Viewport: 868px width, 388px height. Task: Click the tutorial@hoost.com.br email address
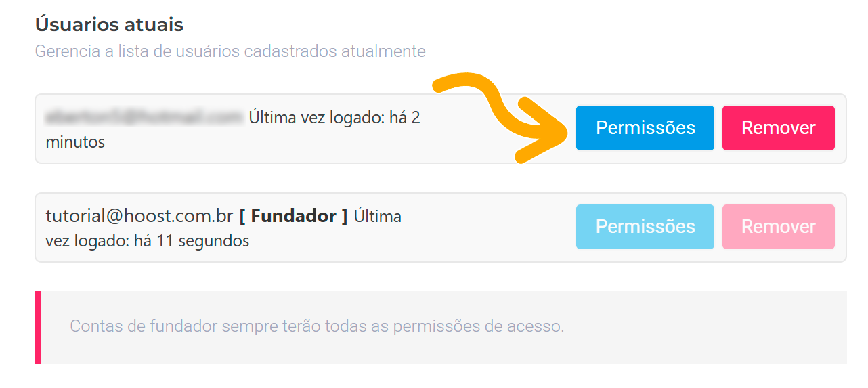click(x=139, y=217)
